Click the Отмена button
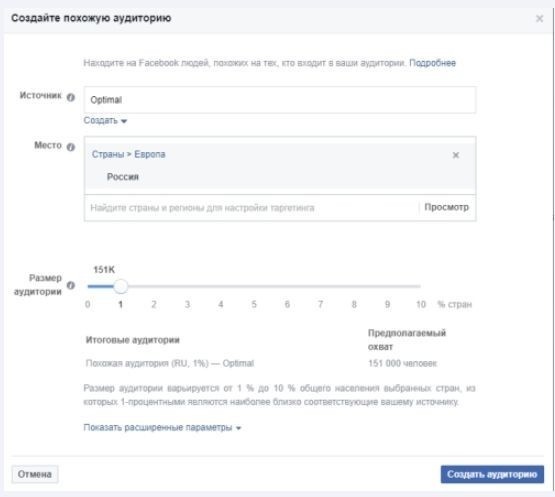 [35, 474]
